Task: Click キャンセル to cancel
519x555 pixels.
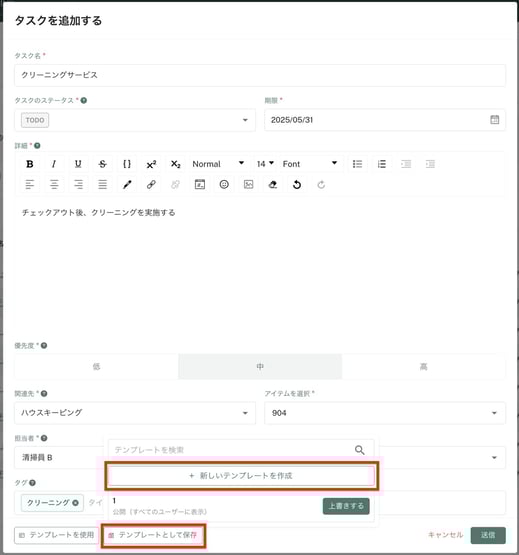Action: 445,535
